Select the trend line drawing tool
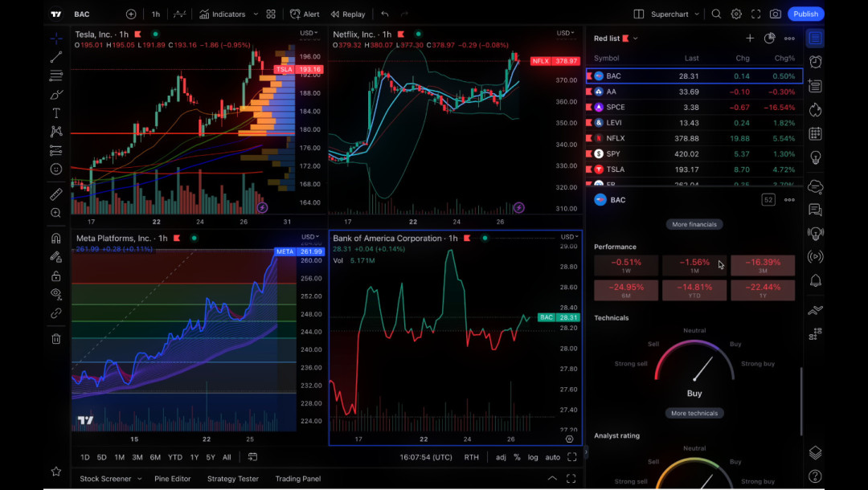Image resolution: width=868 pixels, height=490 pixels. [x=56, y=57]
